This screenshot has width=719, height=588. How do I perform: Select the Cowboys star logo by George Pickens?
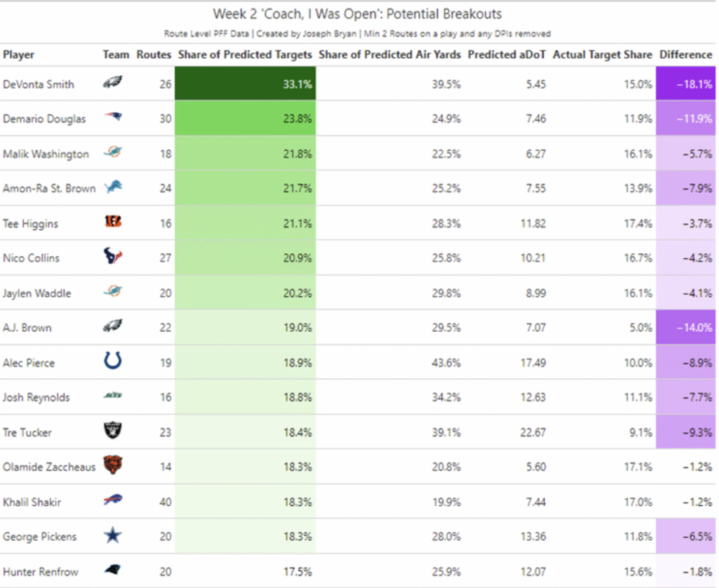(x=112, y=536)
